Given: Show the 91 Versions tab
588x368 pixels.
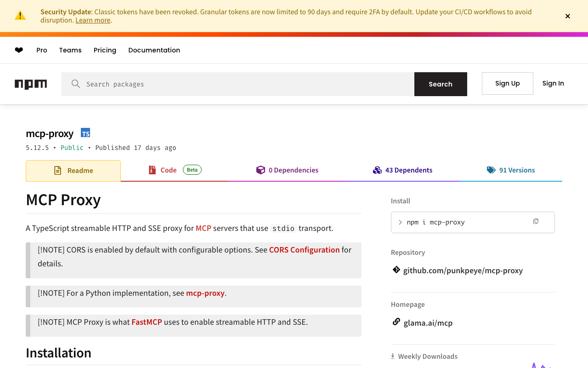Looking at the screenshot, I should [x=511, y=170].
